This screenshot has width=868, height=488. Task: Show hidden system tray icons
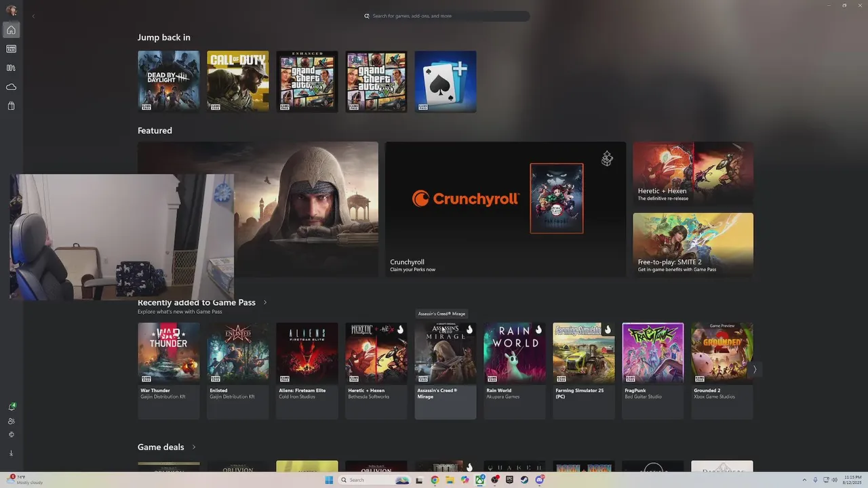(805, 480)
